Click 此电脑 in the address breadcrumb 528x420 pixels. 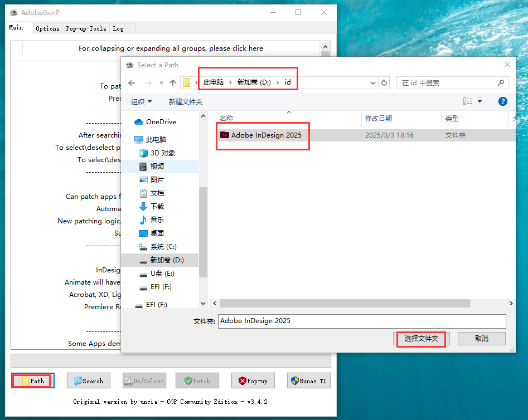[x=214, y=82]
